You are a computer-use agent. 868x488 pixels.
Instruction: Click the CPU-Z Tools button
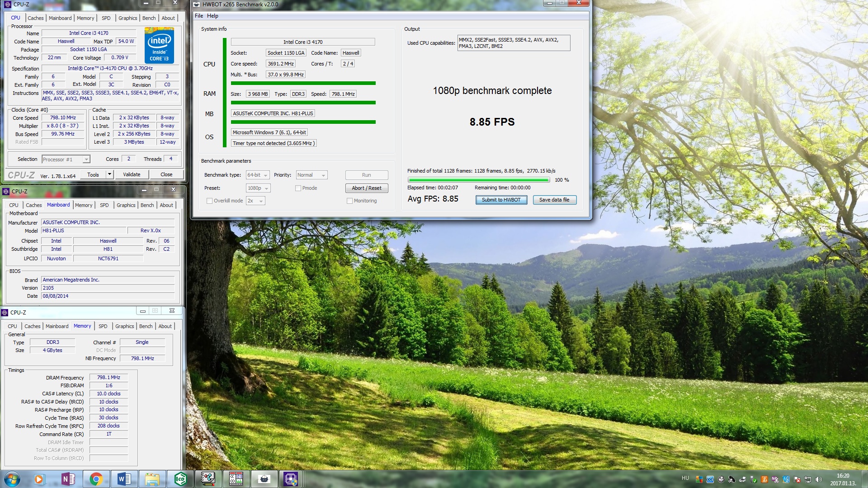pyautogui.click(x=93, y=174)
